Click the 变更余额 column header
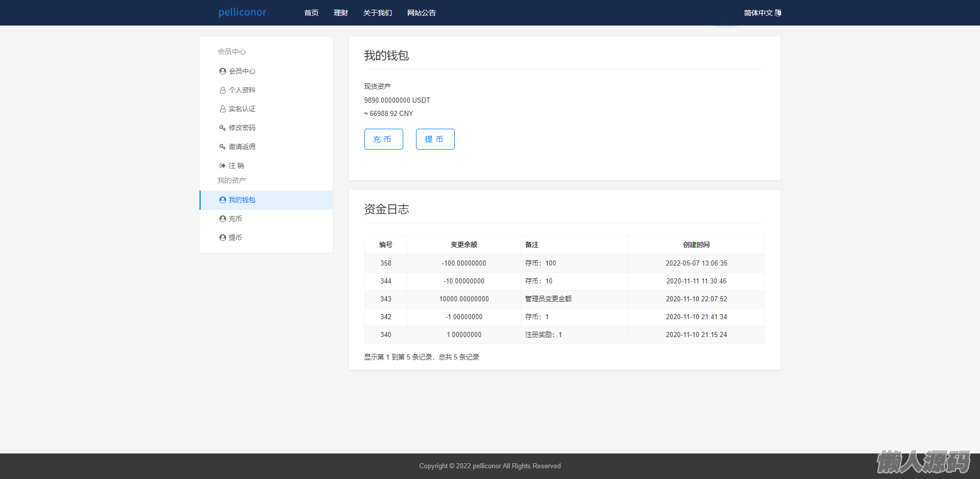Image resolution: width=980 pixels, height=479 pixels. point(463,245)
